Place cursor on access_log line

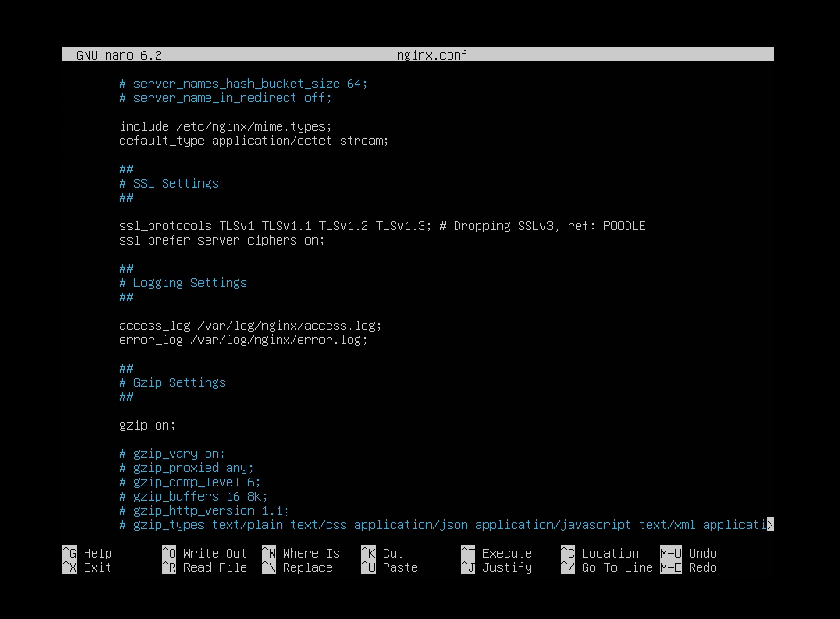tap(251, 326)
